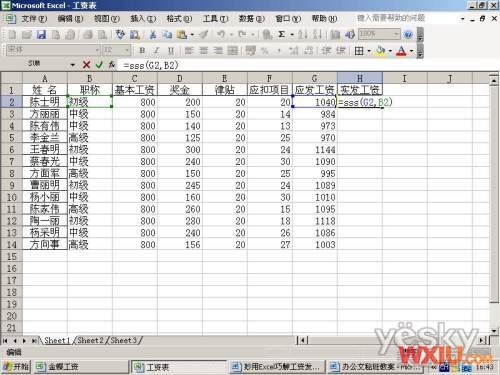Click the AutoSum sigma icon
500x375 pixels.
pos(281,34)
